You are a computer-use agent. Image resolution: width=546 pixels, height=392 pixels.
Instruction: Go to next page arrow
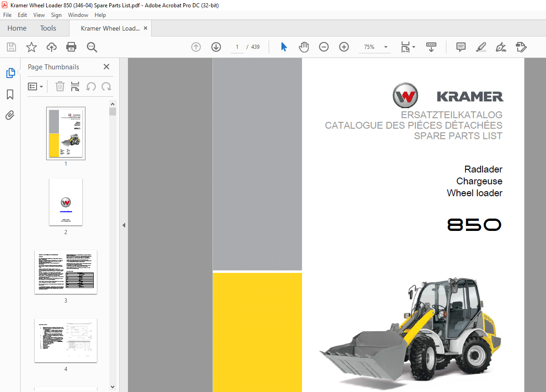(x=216, y=47)
